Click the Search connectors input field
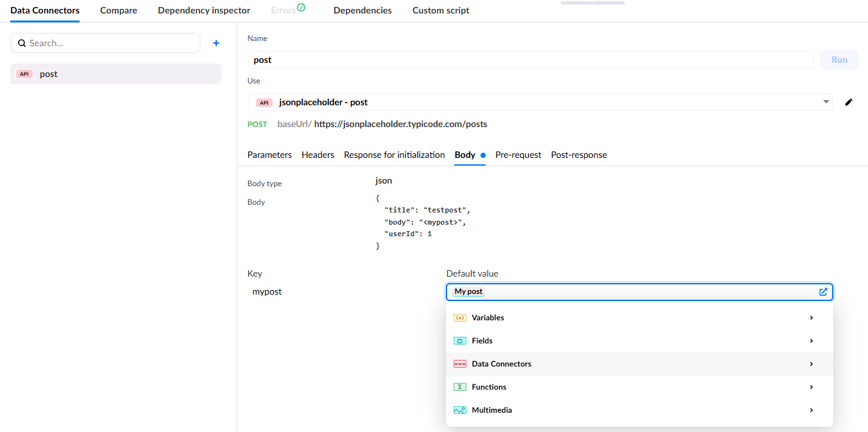868x432 pixels. click(x=105, y=43)
